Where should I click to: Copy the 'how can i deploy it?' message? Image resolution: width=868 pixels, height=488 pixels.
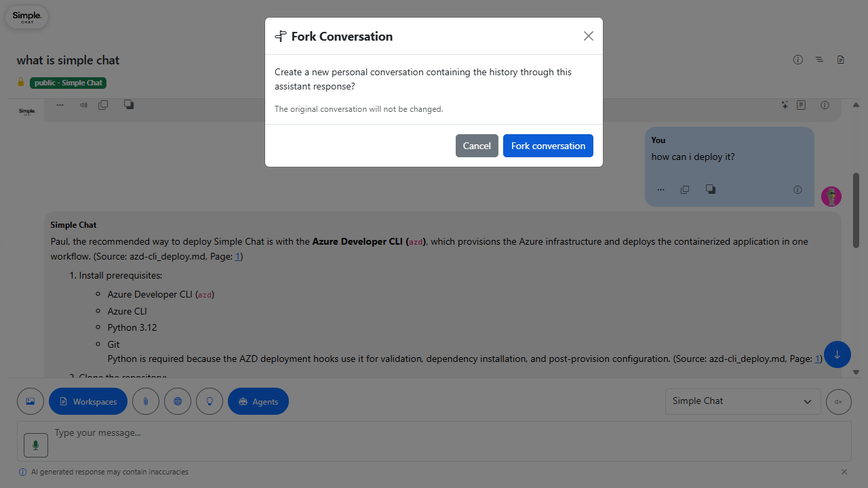pos(685,190)
